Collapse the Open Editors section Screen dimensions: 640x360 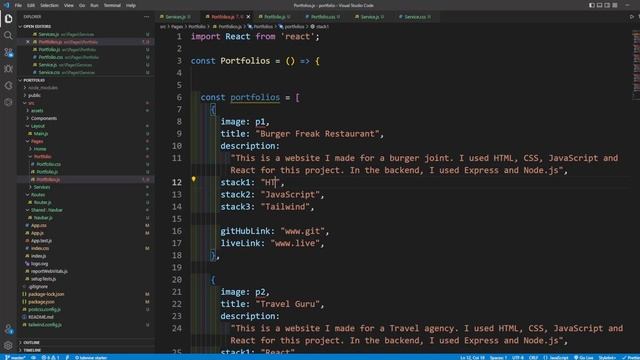[37, 27]
